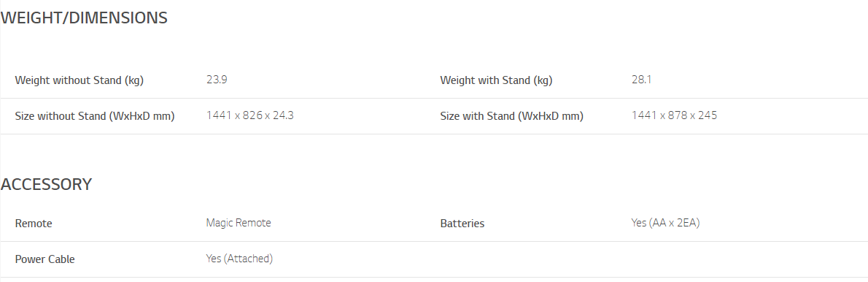This screenshot has width=868, height=282.
Task: Click the (kg) unit in Weight without Stand
Action: pyautogui.click(x=134, y=81)
